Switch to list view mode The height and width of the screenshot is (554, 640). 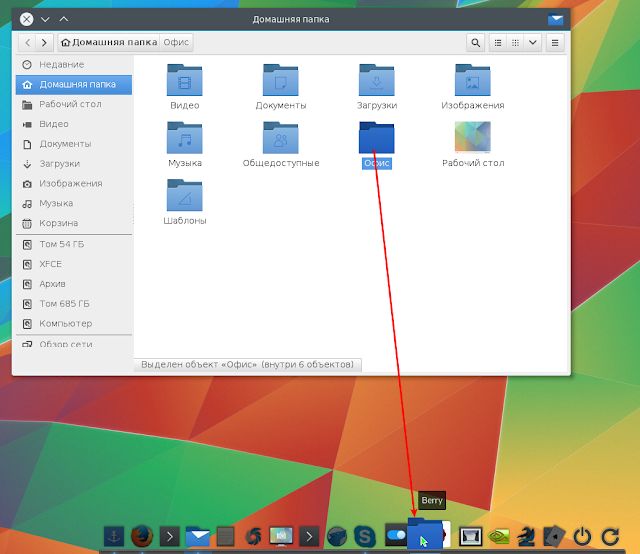pos(498,42)
